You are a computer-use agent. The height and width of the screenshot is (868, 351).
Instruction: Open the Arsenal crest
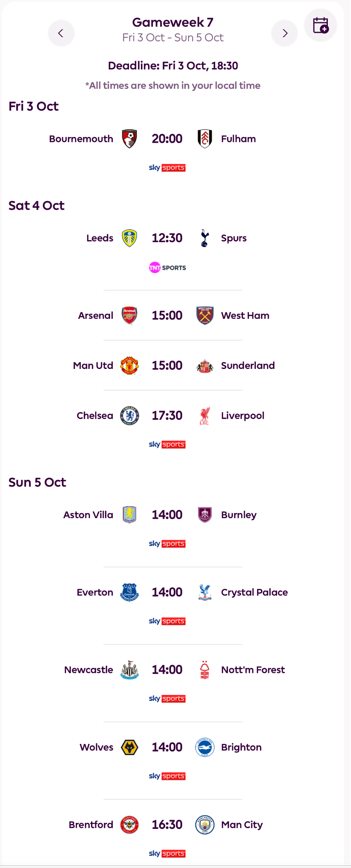[x=129, y=316]
